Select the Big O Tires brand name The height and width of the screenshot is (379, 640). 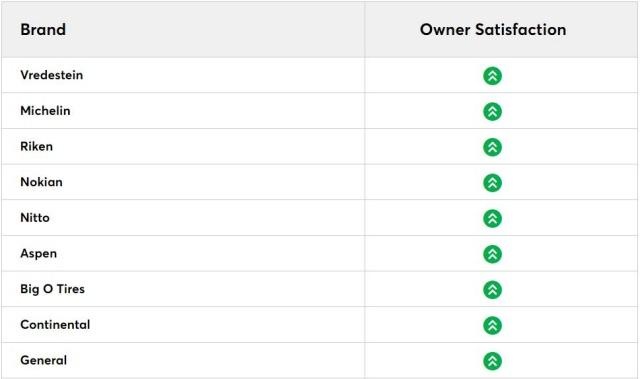coord(53,289)
